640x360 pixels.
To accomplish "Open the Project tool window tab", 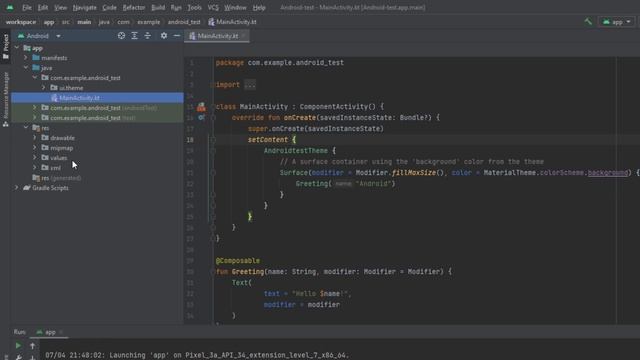I will [x=6, y=46].
